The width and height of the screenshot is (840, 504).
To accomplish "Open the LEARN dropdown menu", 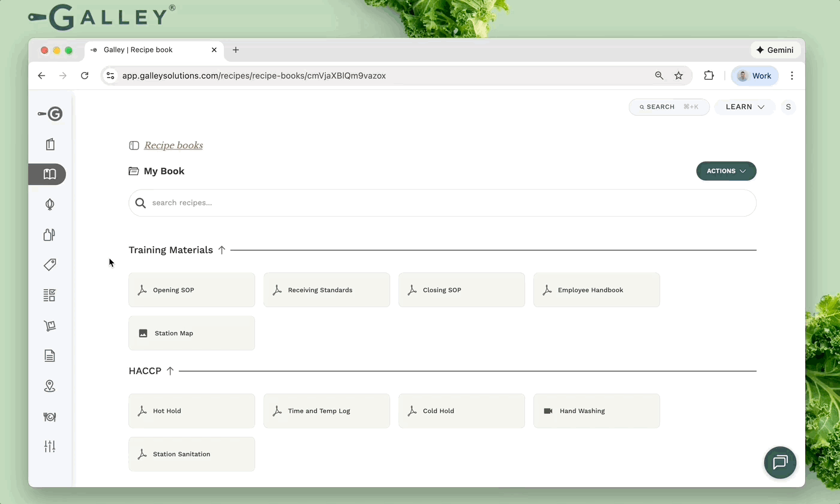I will click(x=744, y=107).
